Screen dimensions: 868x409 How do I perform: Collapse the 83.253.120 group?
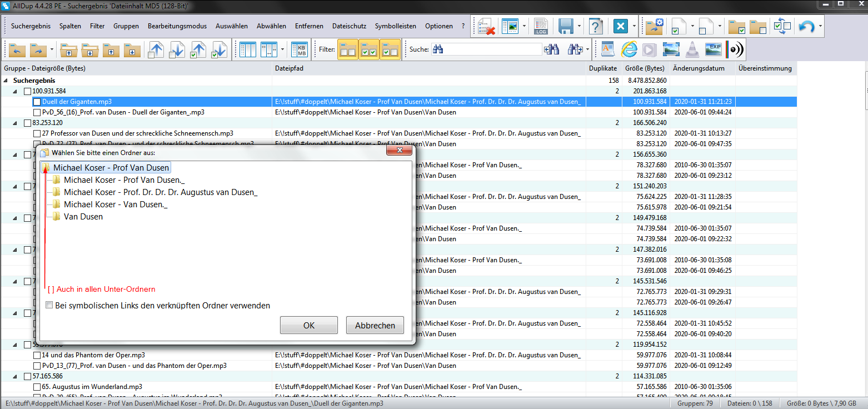pos(15,123)
